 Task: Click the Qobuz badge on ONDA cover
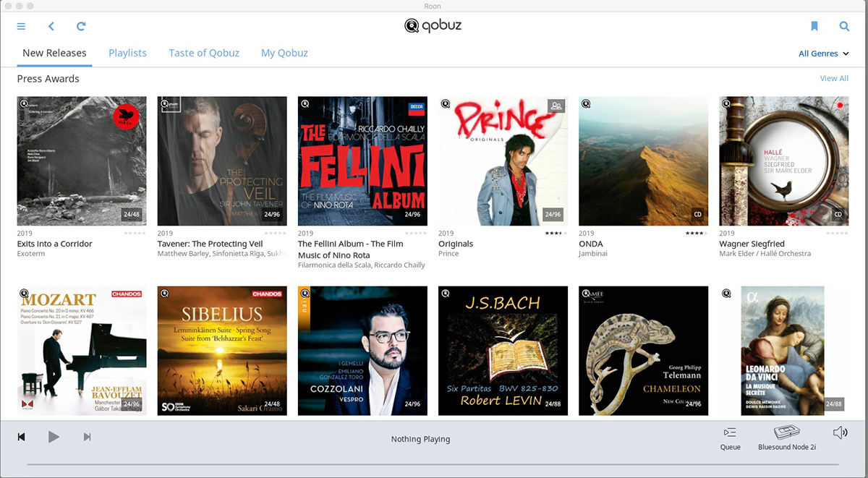[586, 103]
